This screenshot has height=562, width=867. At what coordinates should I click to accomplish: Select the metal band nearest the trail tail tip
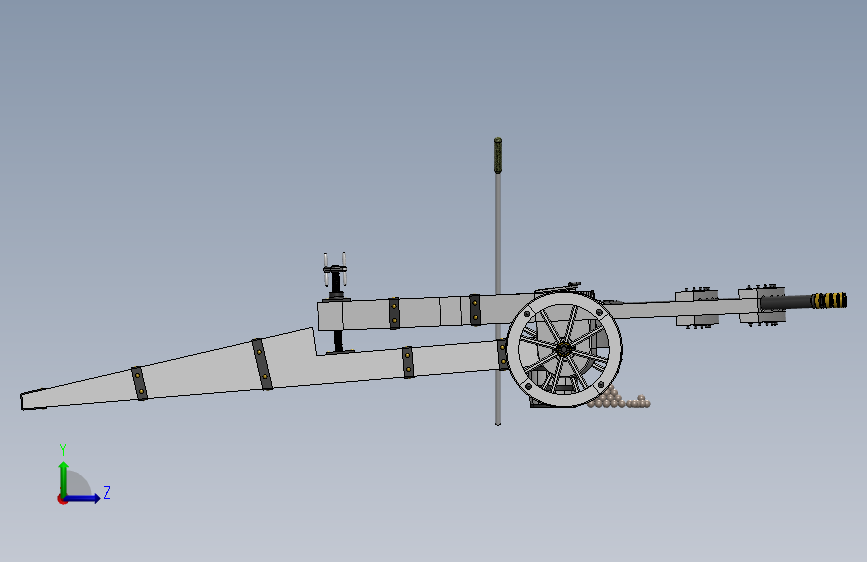139,383
